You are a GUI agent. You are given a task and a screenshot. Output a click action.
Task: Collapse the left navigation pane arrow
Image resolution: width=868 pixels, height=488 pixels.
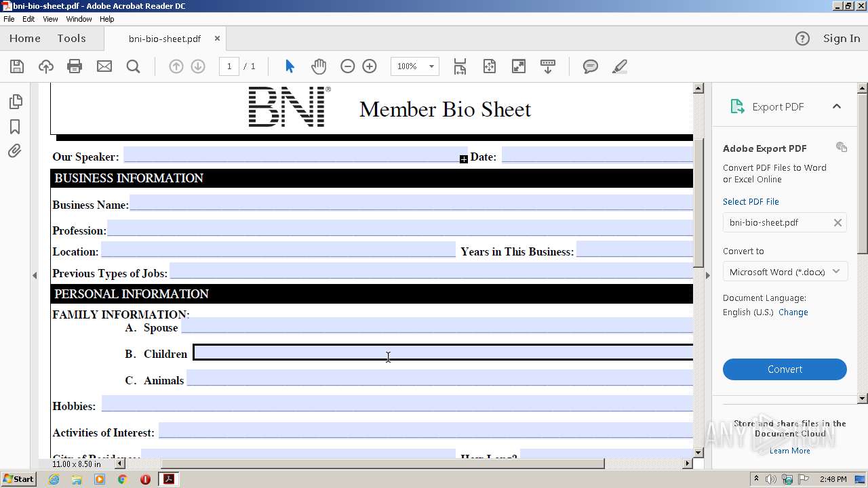click(35, 275)
